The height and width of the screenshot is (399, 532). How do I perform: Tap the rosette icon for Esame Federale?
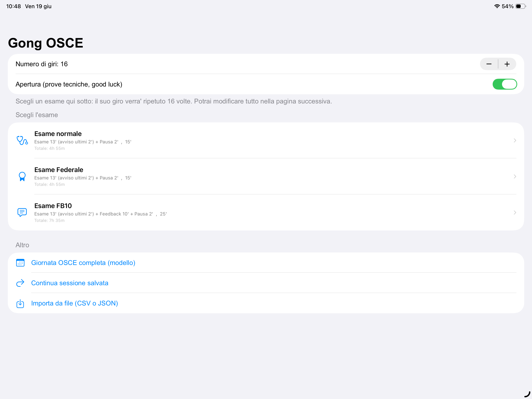point(22,176)
